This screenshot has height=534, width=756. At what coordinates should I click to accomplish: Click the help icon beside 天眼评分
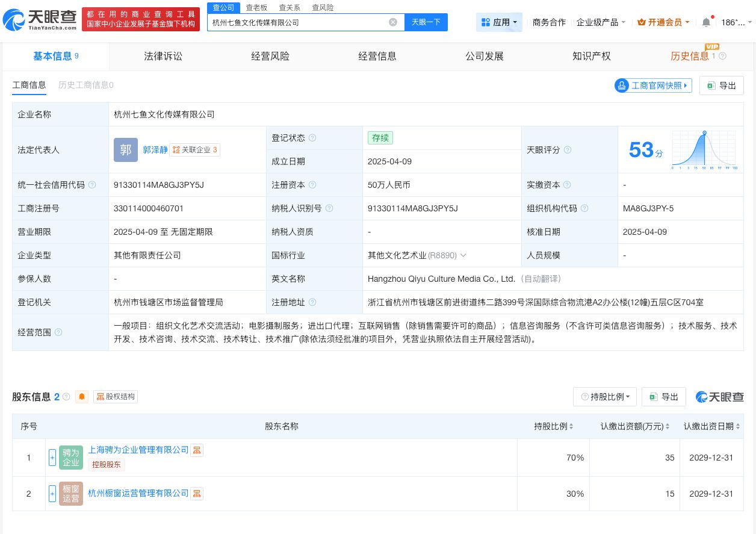pyautogui.click(x=568, y=150)
